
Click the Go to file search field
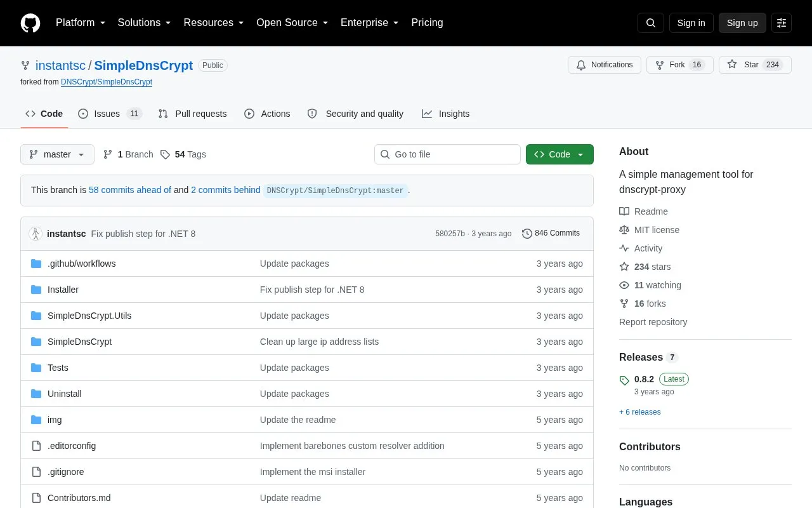pos(447,154)
